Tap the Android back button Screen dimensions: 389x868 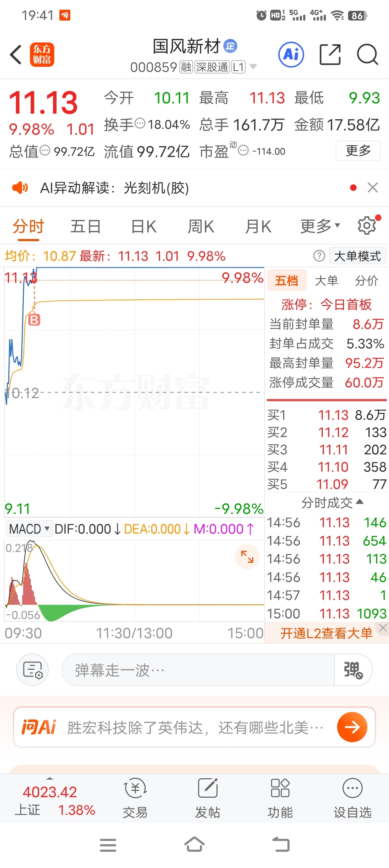pos(281,844)
